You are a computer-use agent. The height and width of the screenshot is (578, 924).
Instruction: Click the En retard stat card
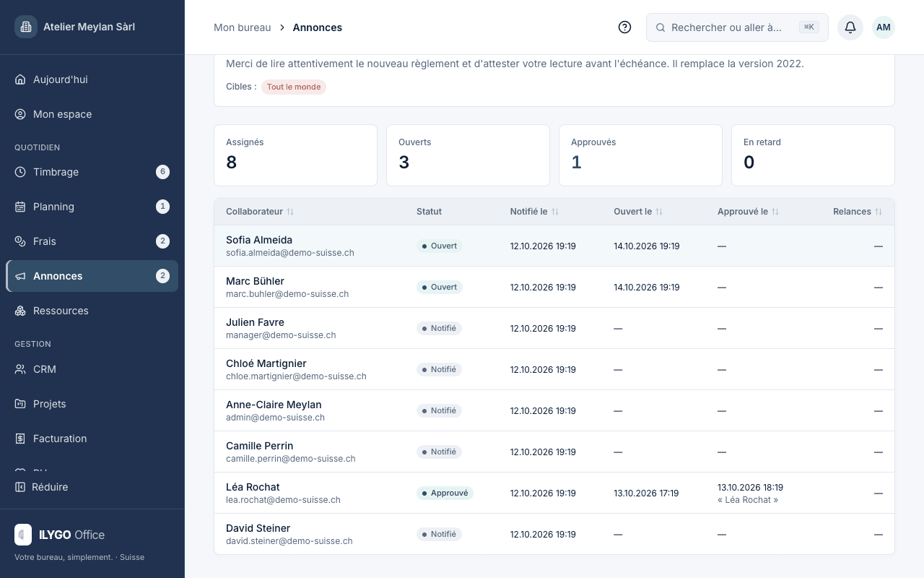tap(813, 155)
